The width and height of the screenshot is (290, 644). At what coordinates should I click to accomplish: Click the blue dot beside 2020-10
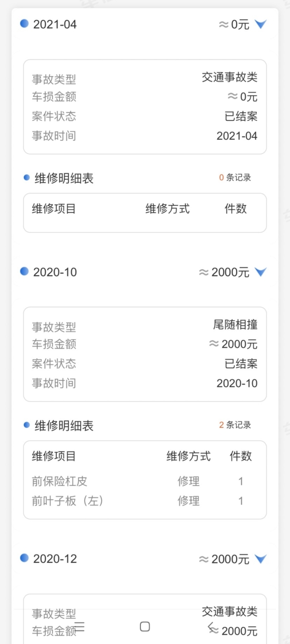click(x=24, y=271)
